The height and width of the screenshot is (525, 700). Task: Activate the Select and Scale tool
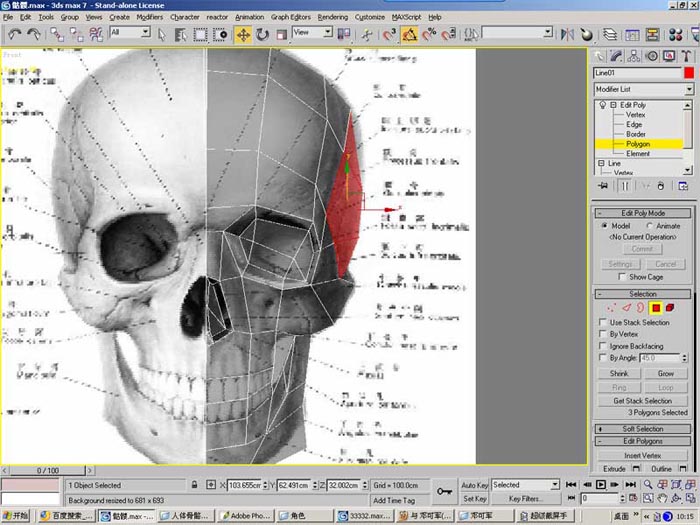(282, 34)
